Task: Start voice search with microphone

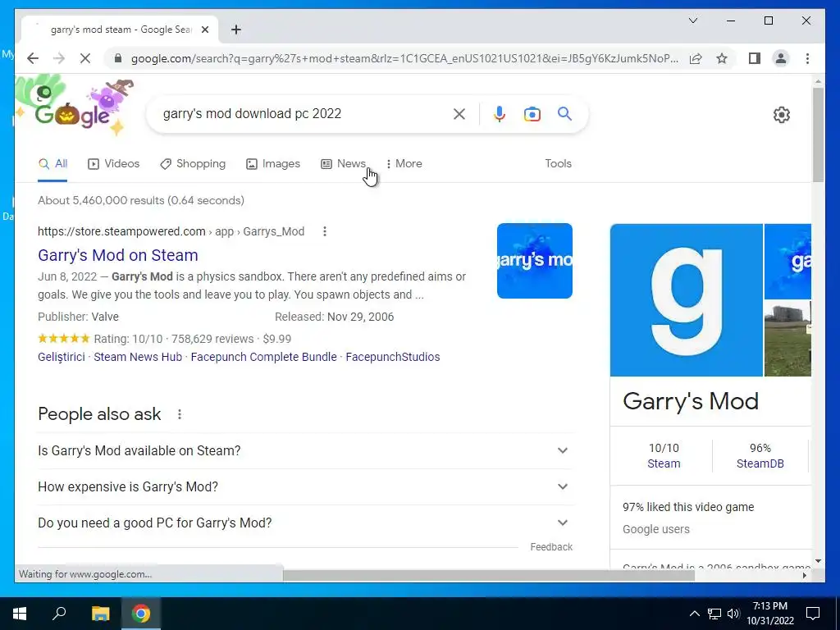Action: click(x=499, y=113)
